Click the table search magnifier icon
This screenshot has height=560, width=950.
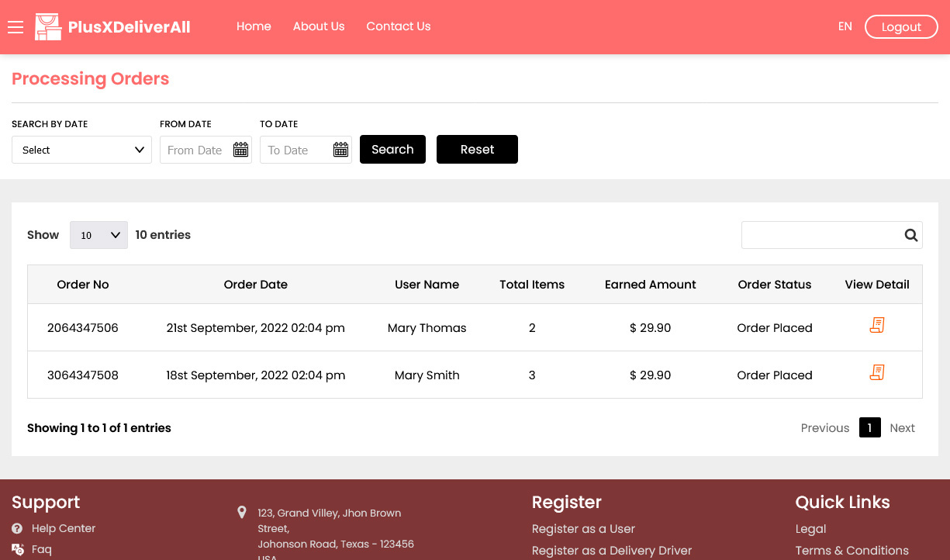click(x=911, y=235)
